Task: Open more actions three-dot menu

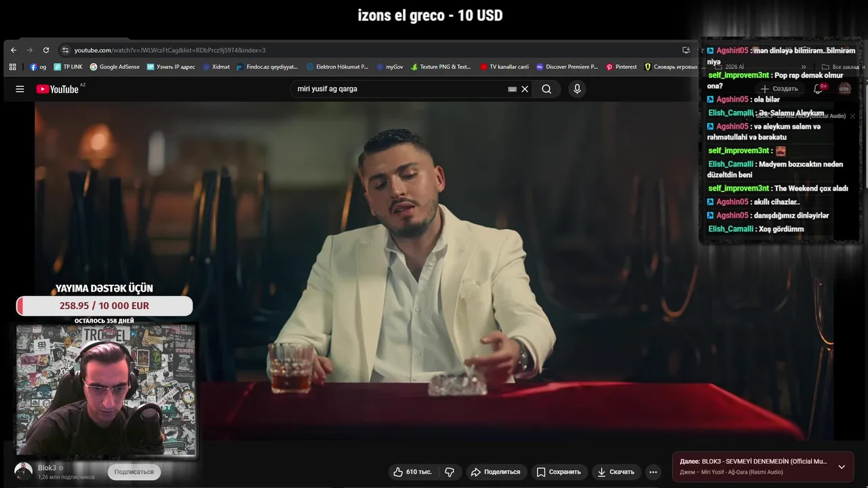Action: (653, 472)
